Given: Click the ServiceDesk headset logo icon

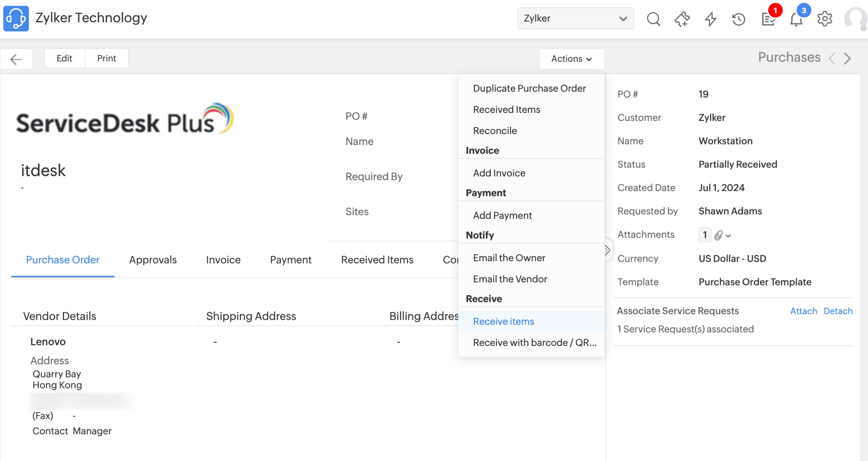Looking at the screenshot, I should [16, 18].
